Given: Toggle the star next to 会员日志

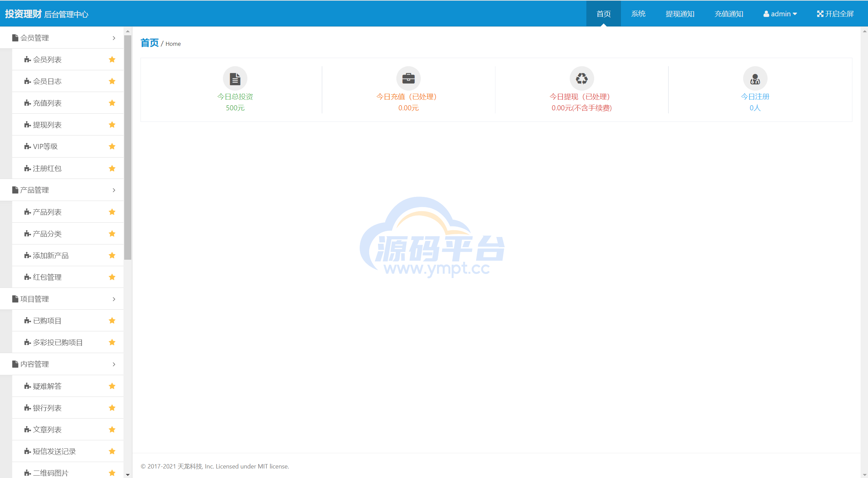Looking at the screenshot, I should click(112, 81).
